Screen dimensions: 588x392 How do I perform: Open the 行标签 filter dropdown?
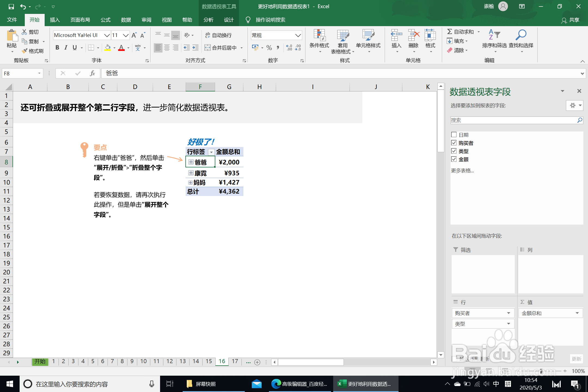pyautogui.click(x=211, y=152)
